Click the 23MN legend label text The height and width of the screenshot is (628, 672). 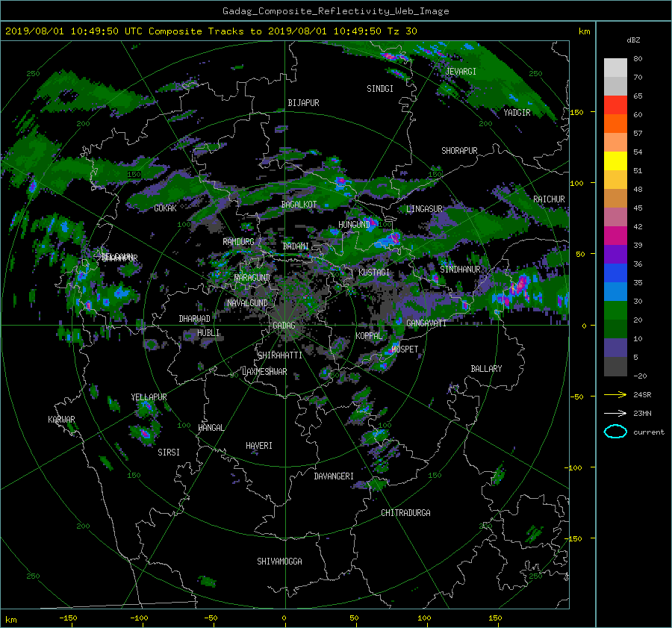click(x=642, y=414)
